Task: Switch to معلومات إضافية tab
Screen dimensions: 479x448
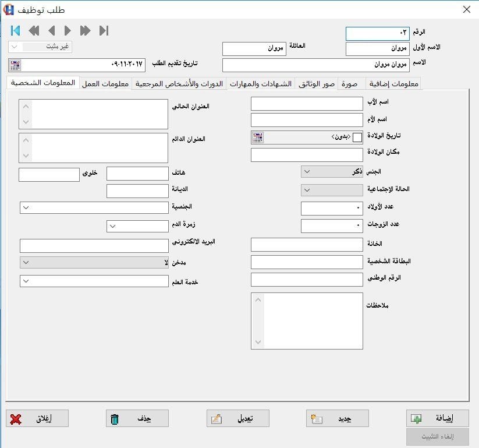Action: pyautogui.click(x=394, y=84)
